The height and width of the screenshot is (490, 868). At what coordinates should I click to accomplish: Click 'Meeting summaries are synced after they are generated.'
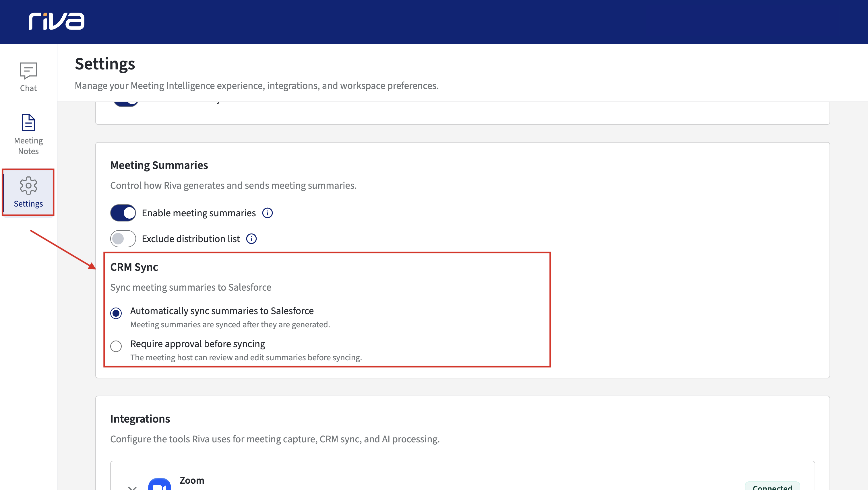click(x=230, y=324)
